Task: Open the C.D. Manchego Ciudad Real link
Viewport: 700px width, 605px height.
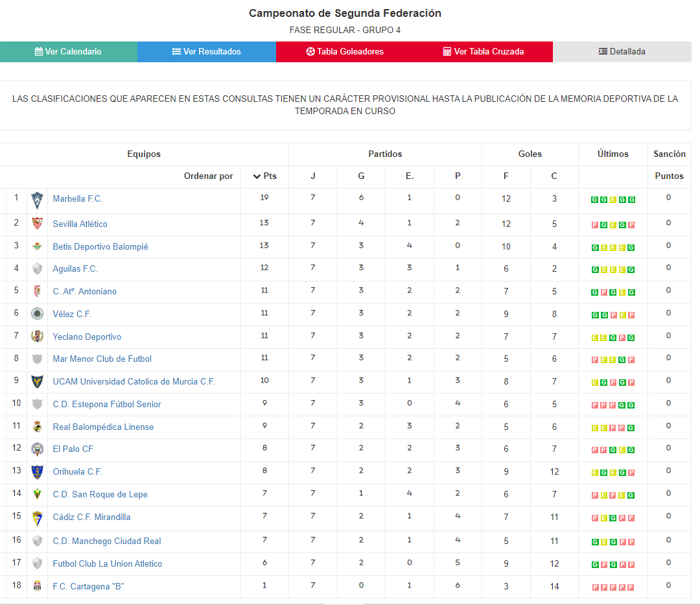Action: tap(107, 541)
